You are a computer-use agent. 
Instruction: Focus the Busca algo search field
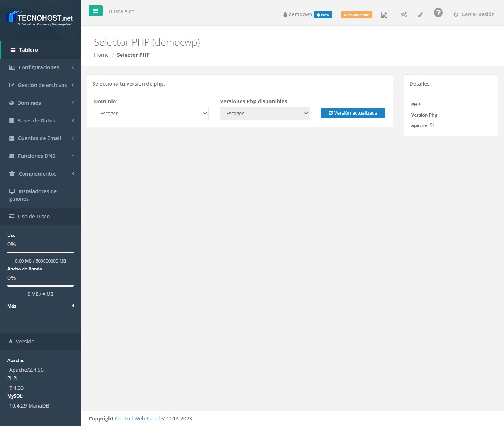pos(148,11)
